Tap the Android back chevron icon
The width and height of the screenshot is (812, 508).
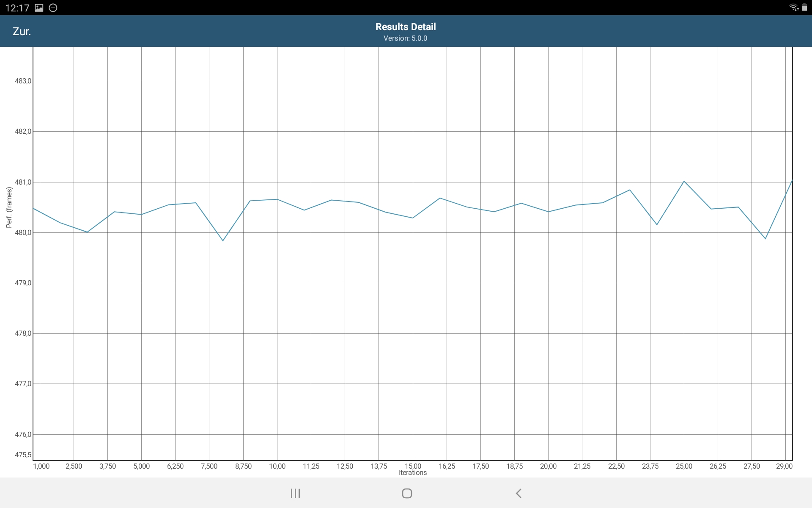[518, 493]
